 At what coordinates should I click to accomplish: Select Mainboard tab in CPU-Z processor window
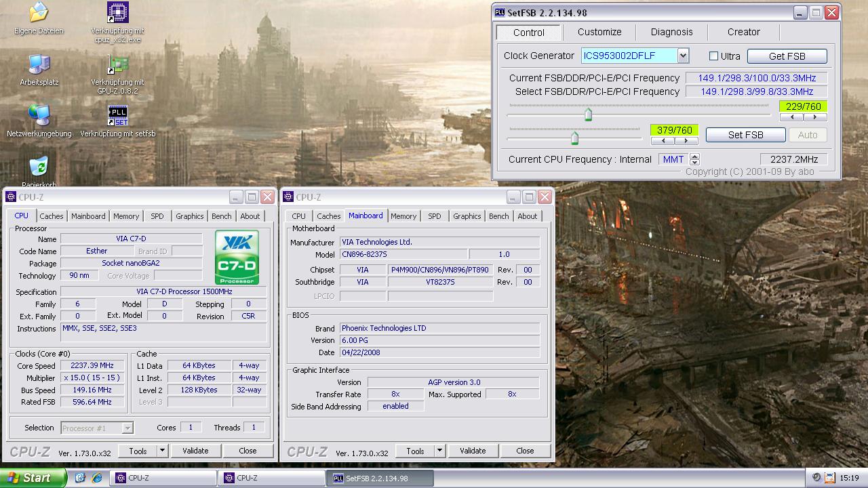pyautogui.click(x=89, y=216)
